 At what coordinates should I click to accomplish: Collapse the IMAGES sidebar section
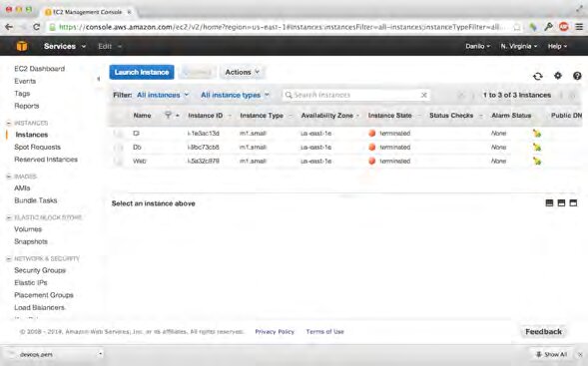(x=9, y=177)
